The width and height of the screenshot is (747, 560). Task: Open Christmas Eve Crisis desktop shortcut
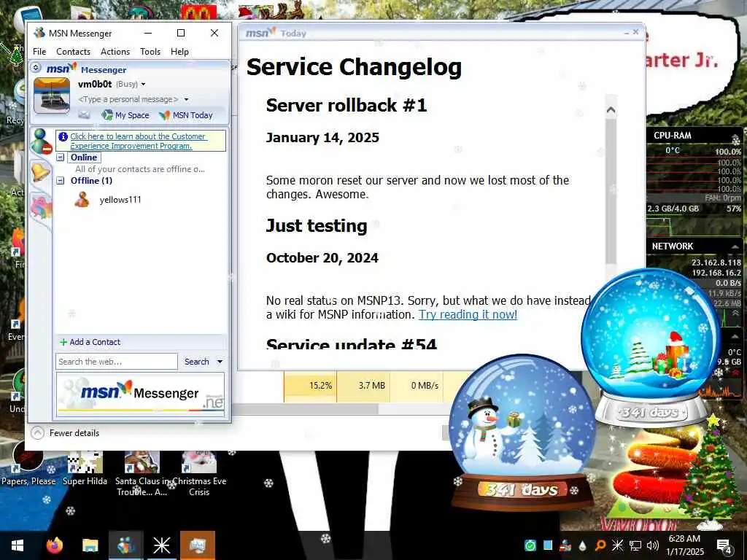[199, 474]
